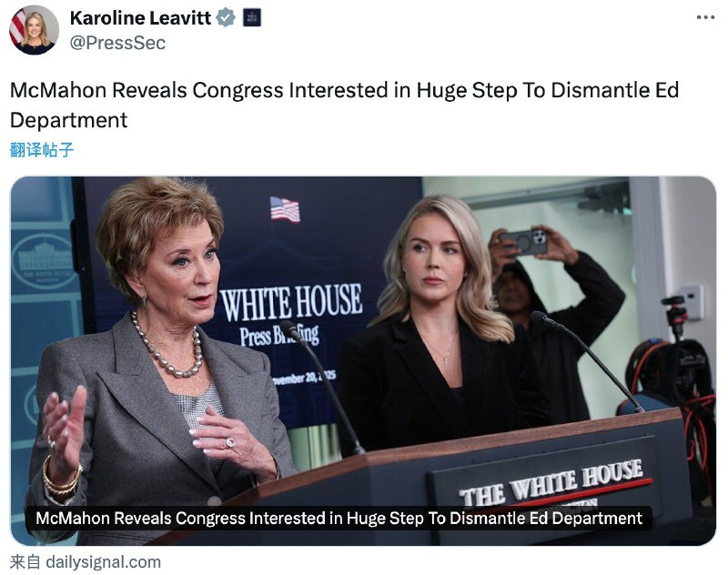The image size is (728, 575).
Task: Select the @PressSec handle
Action: [117, 43]
